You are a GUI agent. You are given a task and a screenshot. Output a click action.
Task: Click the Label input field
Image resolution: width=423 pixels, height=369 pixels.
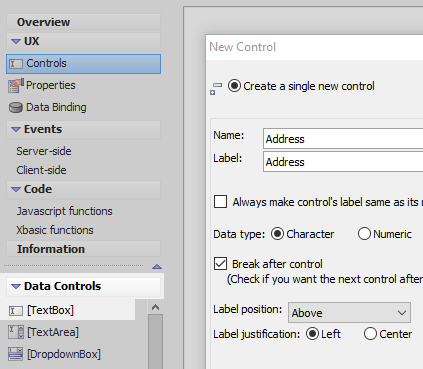coord(343,162)
